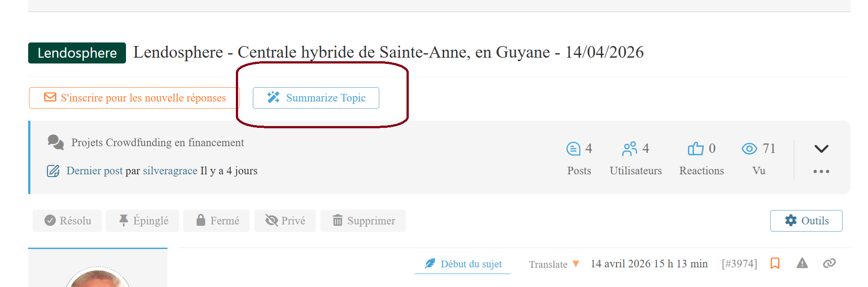This screenshot has width=868, height=287.
Task: Click the Summarize Topic button
Action: coord(316,98)
